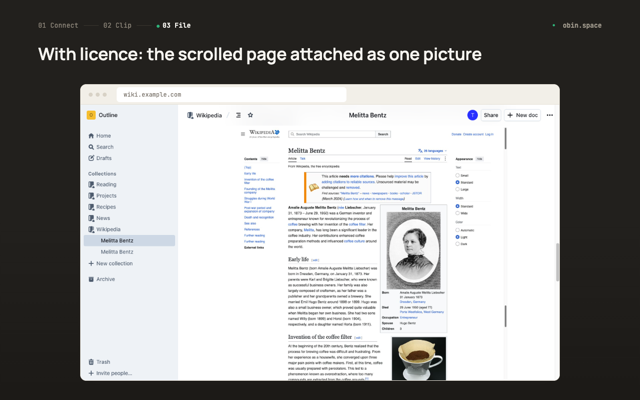Select Dark color mode
This screenshot has height=400, width=640.
458,244
